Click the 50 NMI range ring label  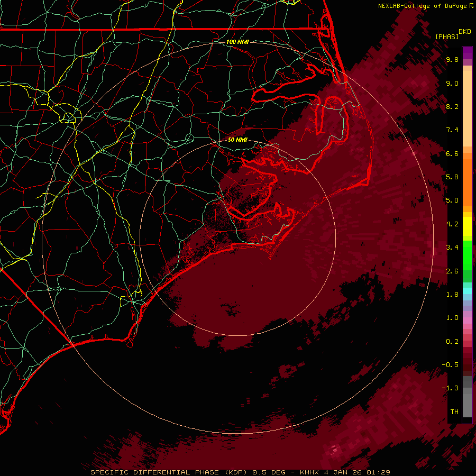pos(237,140)
